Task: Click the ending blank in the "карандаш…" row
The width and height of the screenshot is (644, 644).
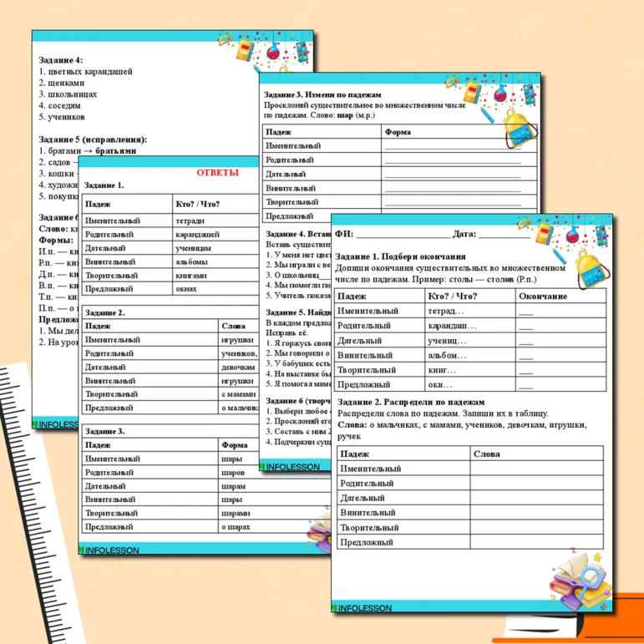Action: click(x=525, y=328)
